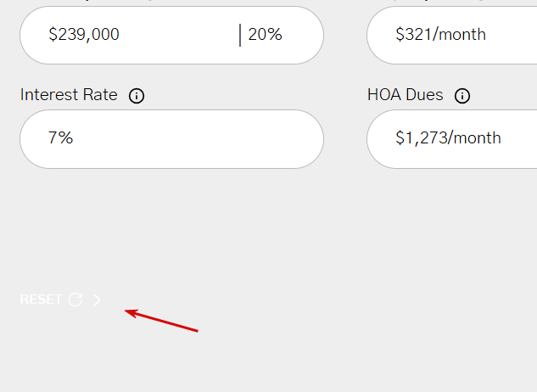Click the $239,000 down payment field
Viewport: 537px width, 392px height.
[x=127, y=35]
